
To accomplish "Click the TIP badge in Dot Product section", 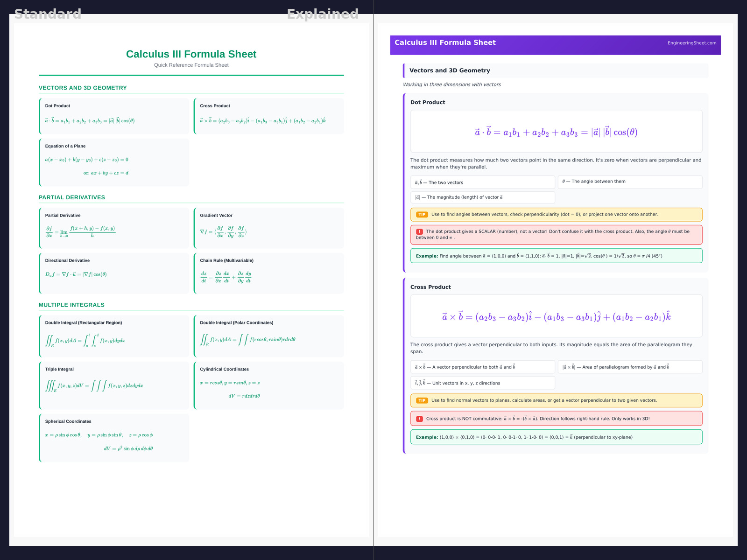I will 422,215.
